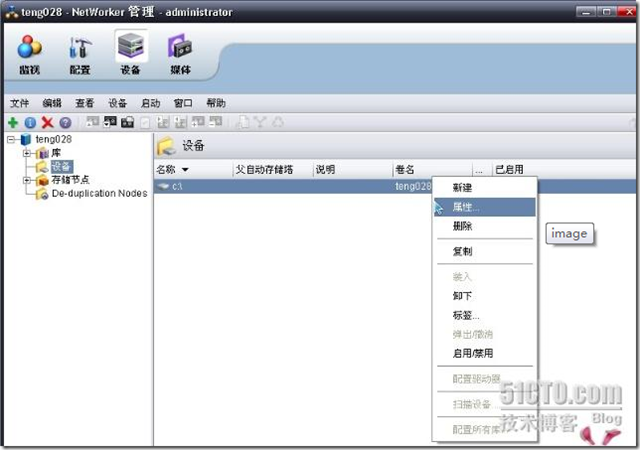Image resolution: width=640 pixels, height=450 pixels.
Task: Click the grayed document copy toolbar icon
Action: click(x=243, y=122)
